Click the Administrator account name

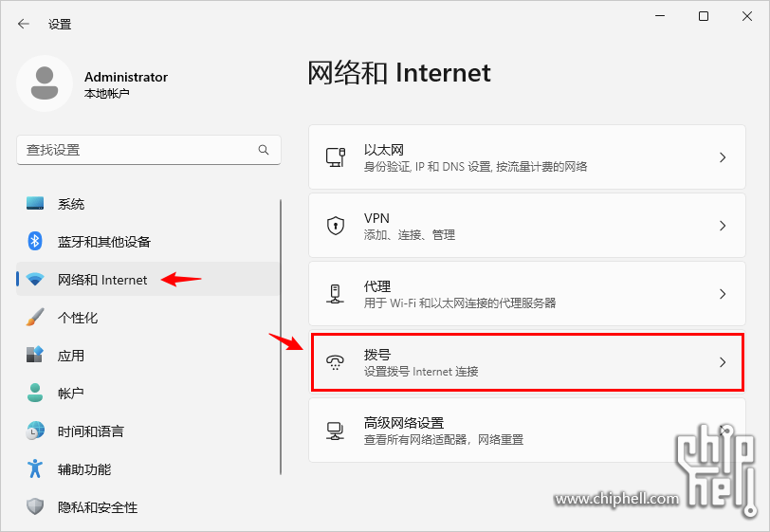pyautogui.click(x=126, y=77)
